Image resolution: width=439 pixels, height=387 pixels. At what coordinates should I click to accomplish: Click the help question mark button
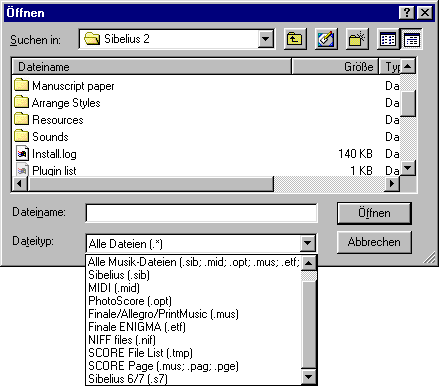click(407, 13)
